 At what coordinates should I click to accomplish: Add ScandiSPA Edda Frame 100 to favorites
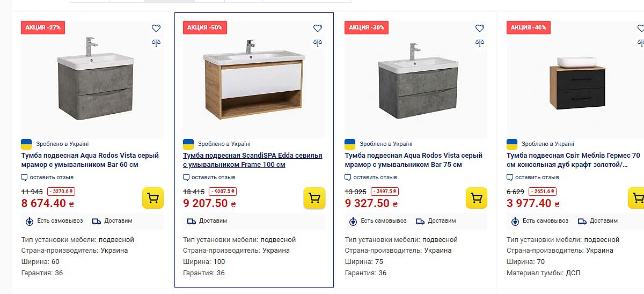tap(318, 28)
